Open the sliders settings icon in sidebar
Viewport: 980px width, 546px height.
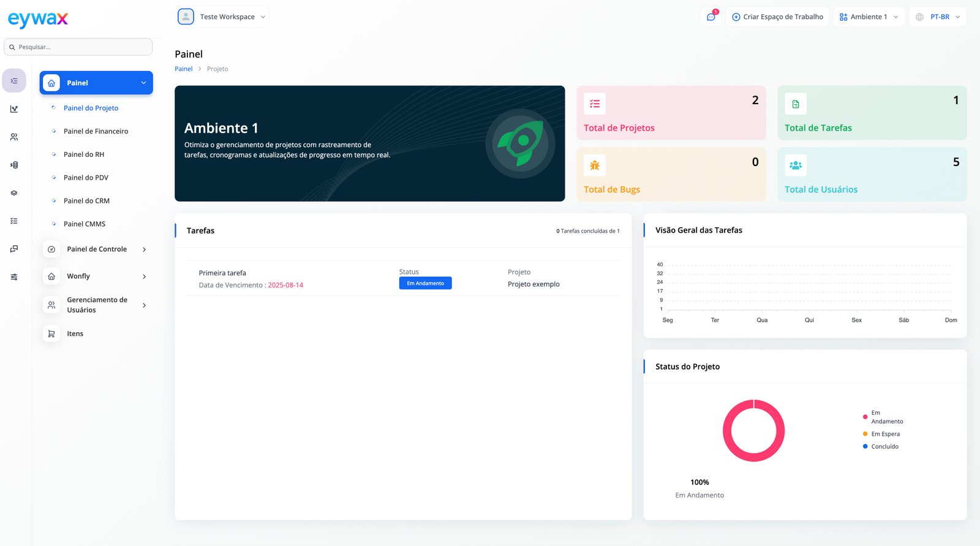(x=14, y=277)
